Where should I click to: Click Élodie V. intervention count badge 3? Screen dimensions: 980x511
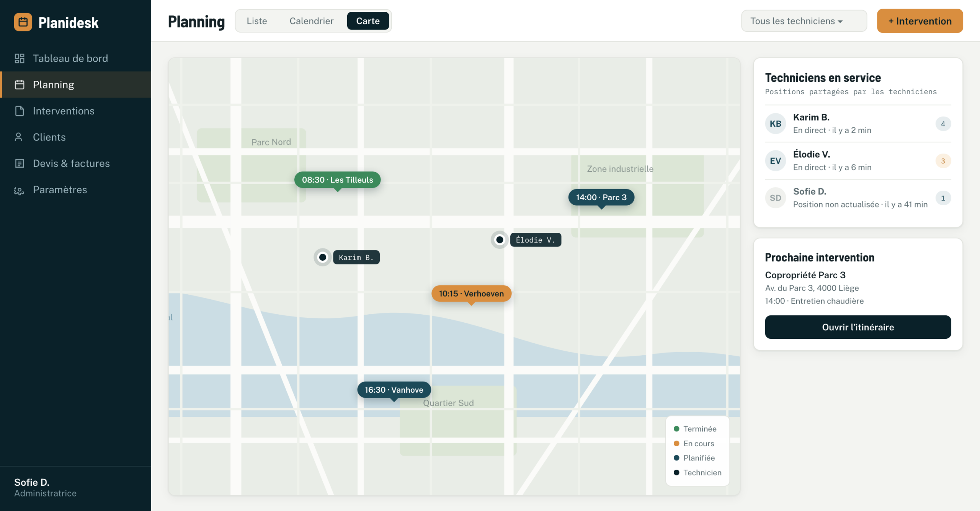(x=943, y=161)
